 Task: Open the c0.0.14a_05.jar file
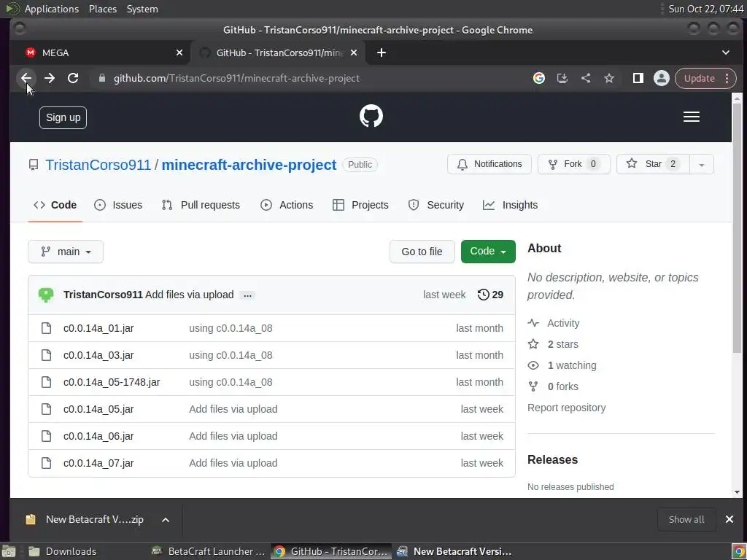pos(98,409)
